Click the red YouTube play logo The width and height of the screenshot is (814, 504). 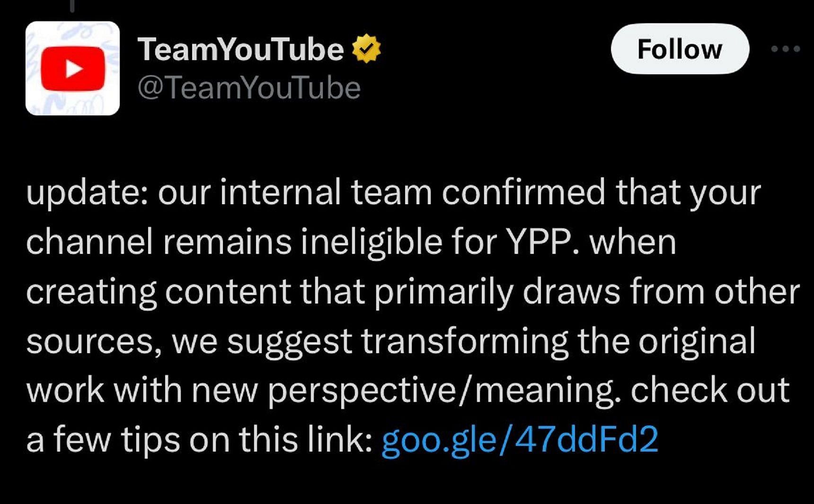click(x=72, y=69)
